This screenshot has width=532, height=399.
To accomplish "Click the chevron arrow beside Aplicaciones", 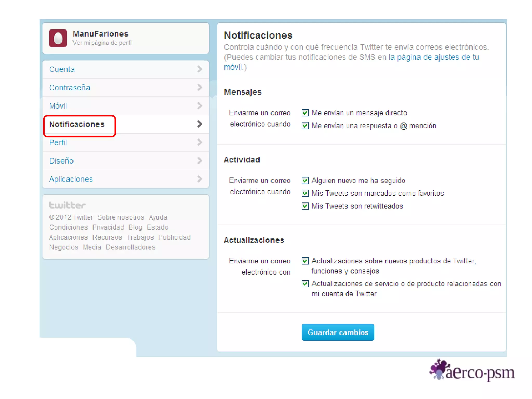I will tap(199, 179).
